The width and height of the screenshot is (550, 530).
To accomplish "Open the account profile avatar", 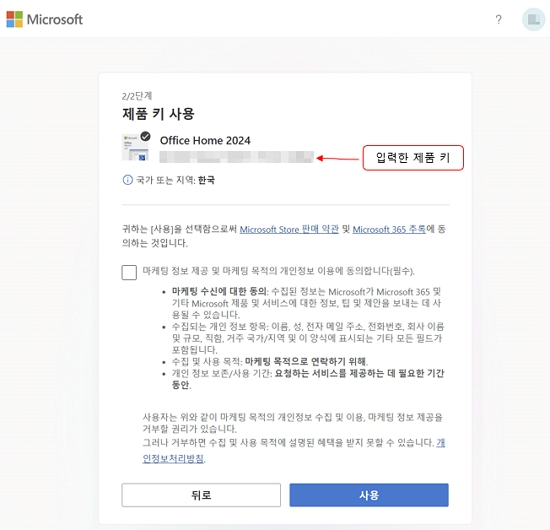I will pos(534,19).
